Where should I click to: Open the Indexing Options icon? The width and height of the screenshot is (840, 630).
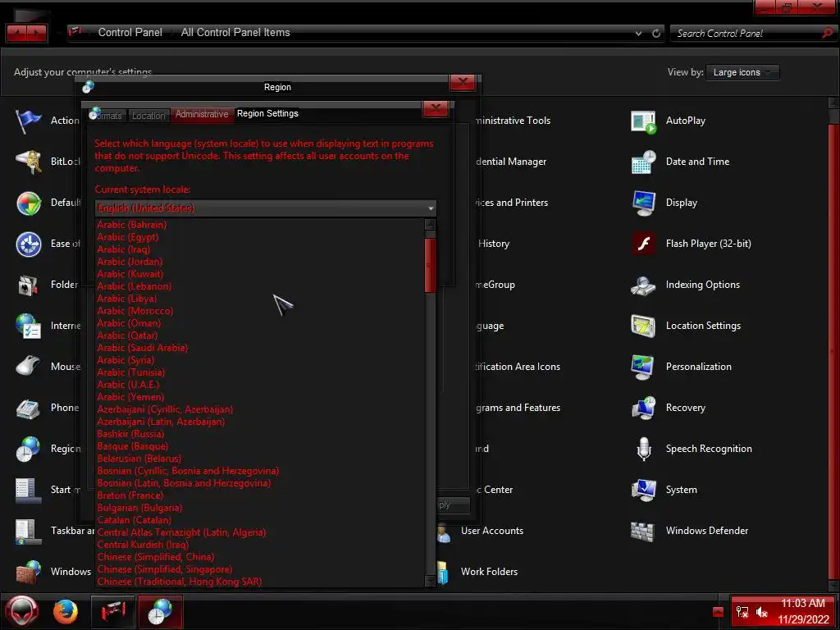tap(643, 285)
